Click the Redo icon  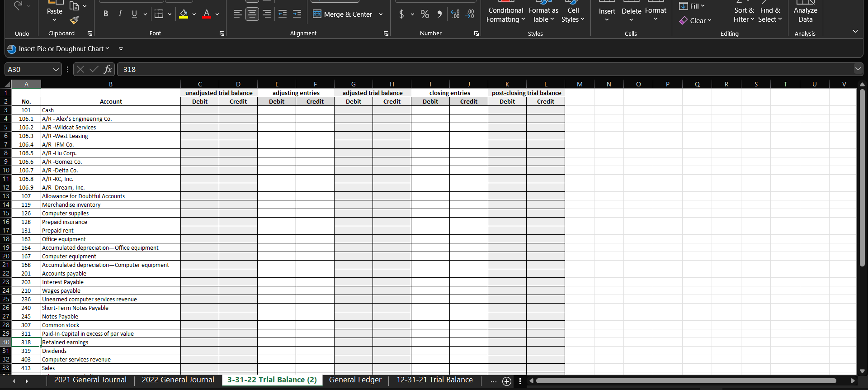click(x=18, y=6)
